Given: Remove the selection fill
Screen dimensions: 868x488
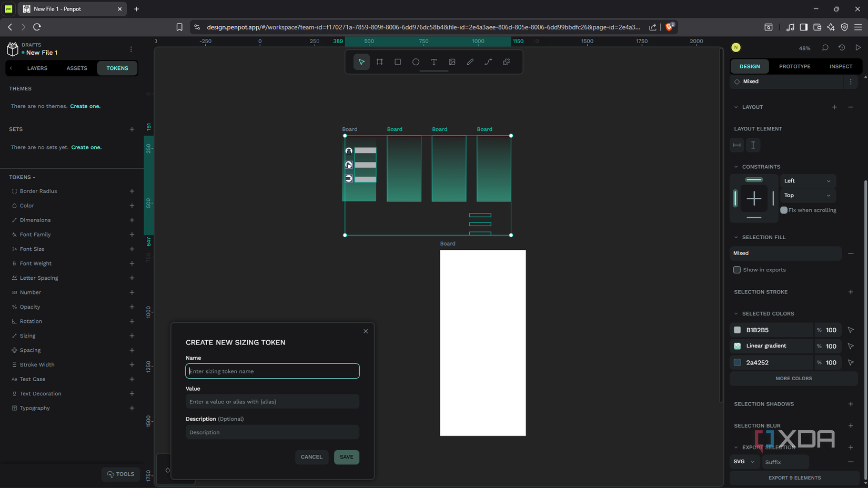Looking at the screenshot, I should click(x=851, y=253).
